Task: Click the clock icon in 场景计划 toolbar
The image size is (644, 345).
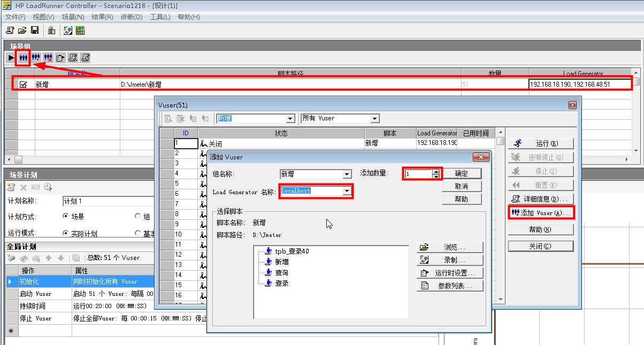Action: tap(48, 187)
